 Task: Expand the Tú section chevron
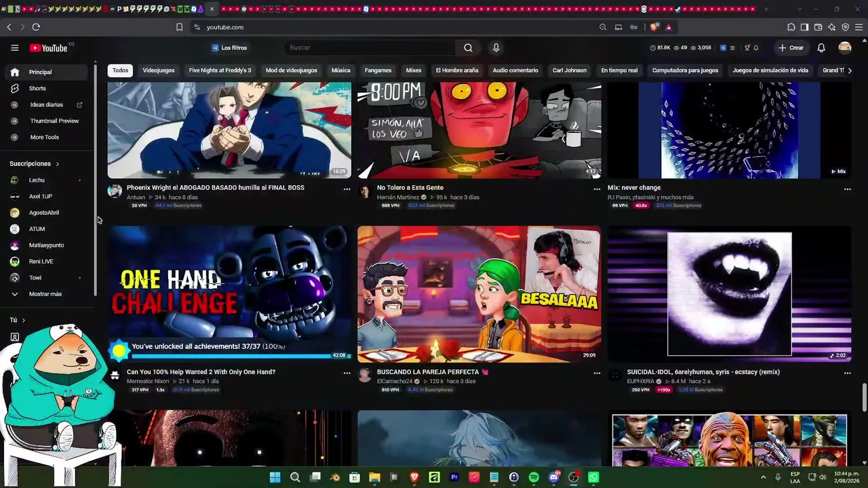[23, 320]
